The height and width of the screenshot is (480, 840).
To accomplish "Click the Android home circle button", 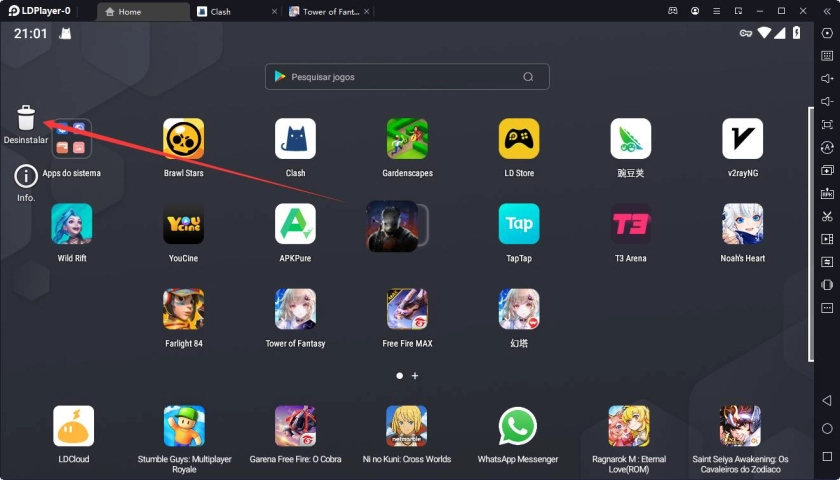I will point(827,429).
